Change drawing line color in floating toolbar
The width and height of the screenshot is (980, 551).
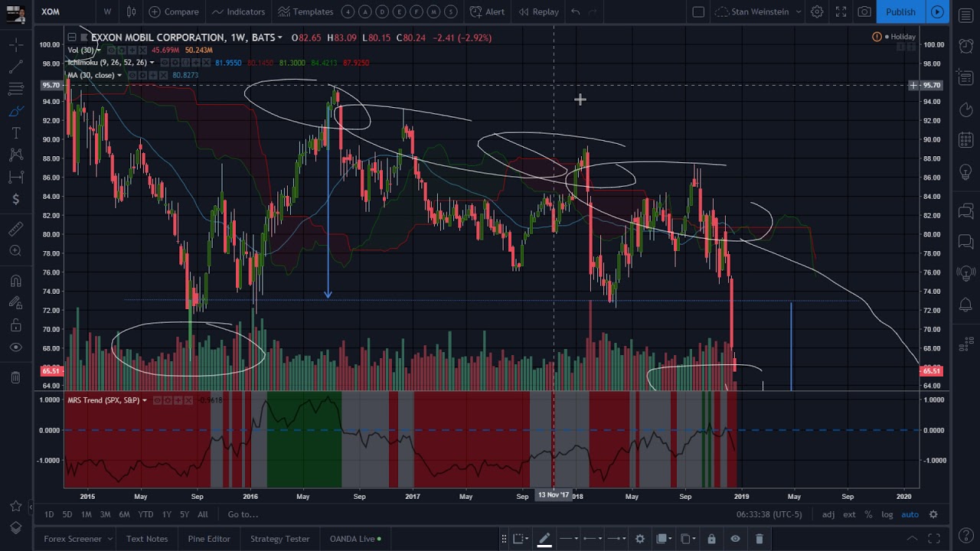(x=544, y=539)
